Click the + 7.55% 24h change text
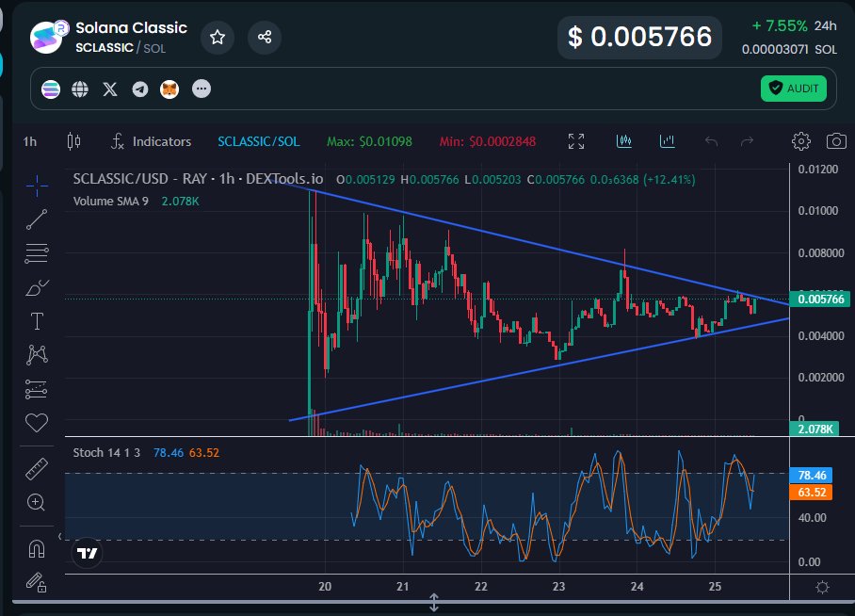Screen dimensions: 855x616 click(x=794, y=25)
